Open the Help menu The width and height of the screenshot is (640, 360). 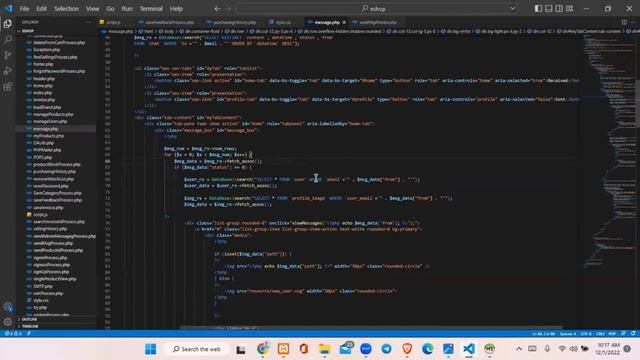(x=176, y=9)
